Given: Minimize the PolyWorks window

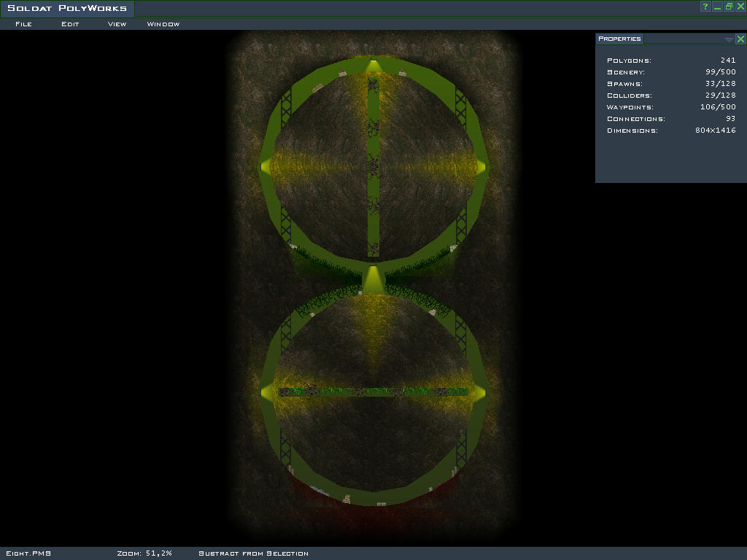Looking at the screenshot, I should click(x=717, y=7).
